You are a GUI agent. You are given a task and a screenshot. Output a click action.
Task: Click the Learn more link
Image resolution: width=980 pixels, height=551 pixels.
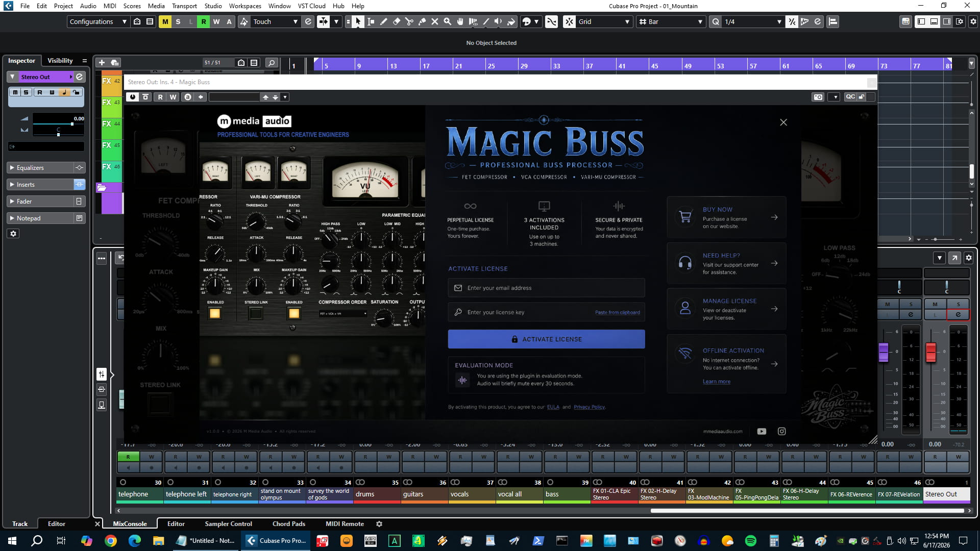point(716,382)
